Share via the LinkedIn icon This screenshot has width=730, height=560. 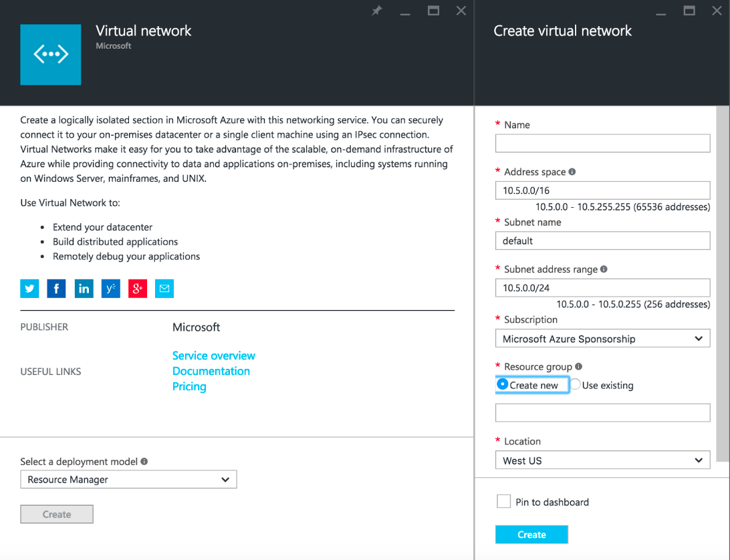click(84, 289)
